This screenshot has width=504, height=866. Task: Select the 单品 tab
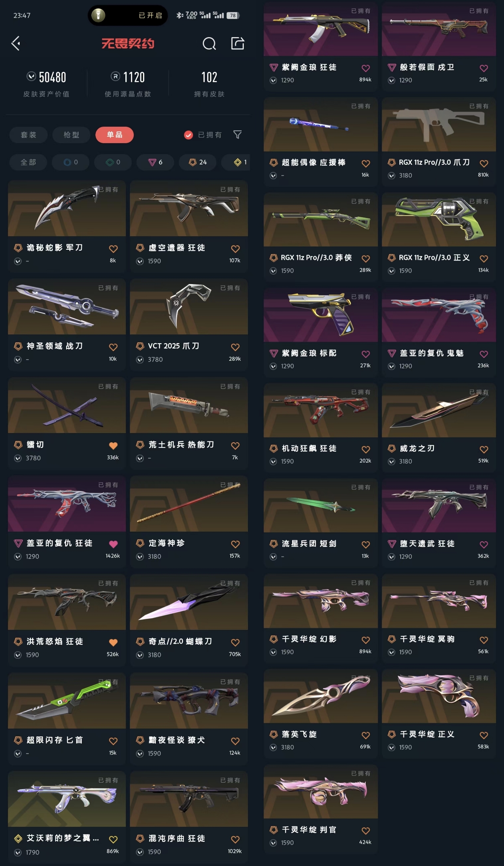click(115, 135)
